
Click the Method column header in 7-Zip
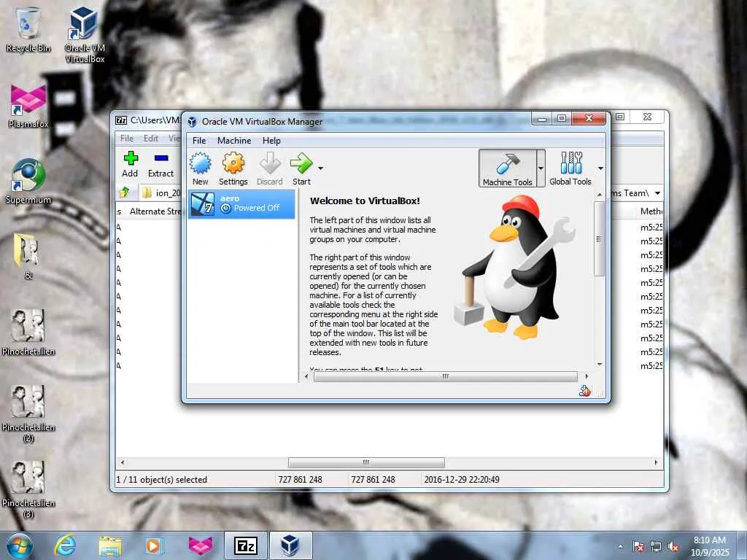tap(651, 211)
